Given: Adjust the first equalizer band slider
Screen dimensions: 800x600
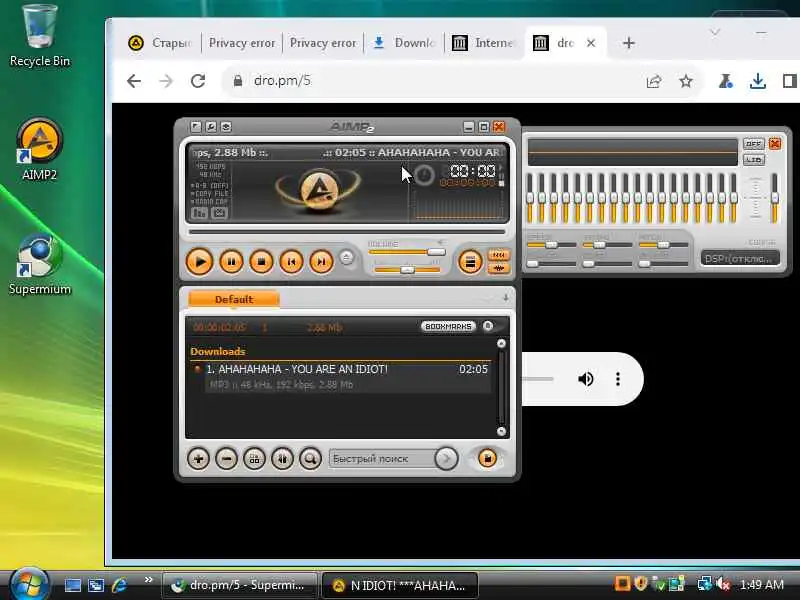Looking at the screenshot, I should pos(530,198).
